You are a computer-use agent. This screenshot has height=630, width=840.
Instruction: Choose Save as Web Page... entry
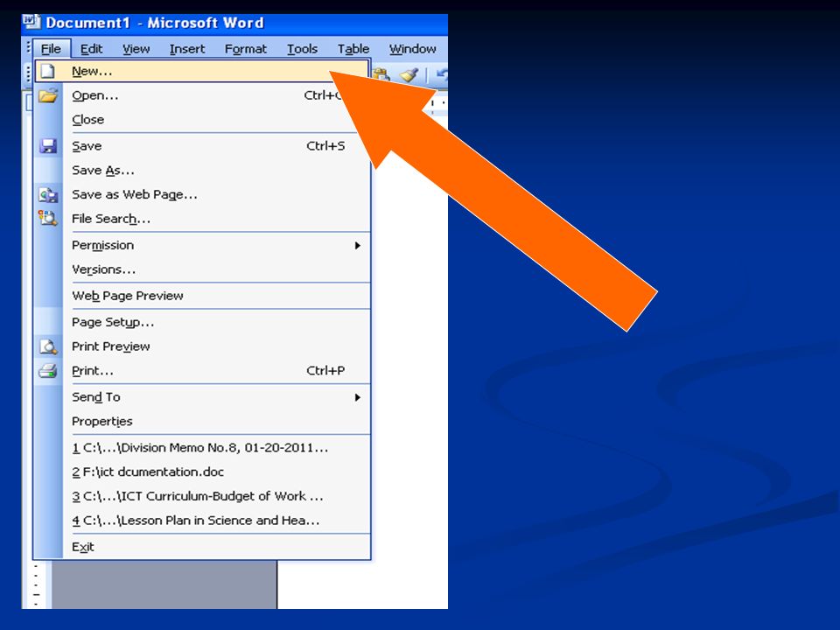tap(202, 194)
